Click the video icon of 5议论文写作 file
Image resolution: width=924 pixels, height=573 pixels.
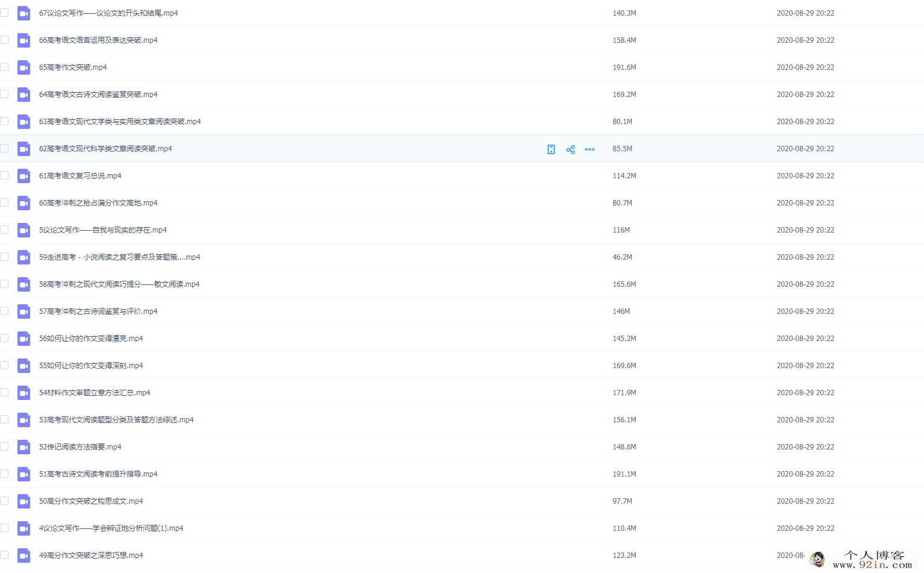(x=24, y=230)
